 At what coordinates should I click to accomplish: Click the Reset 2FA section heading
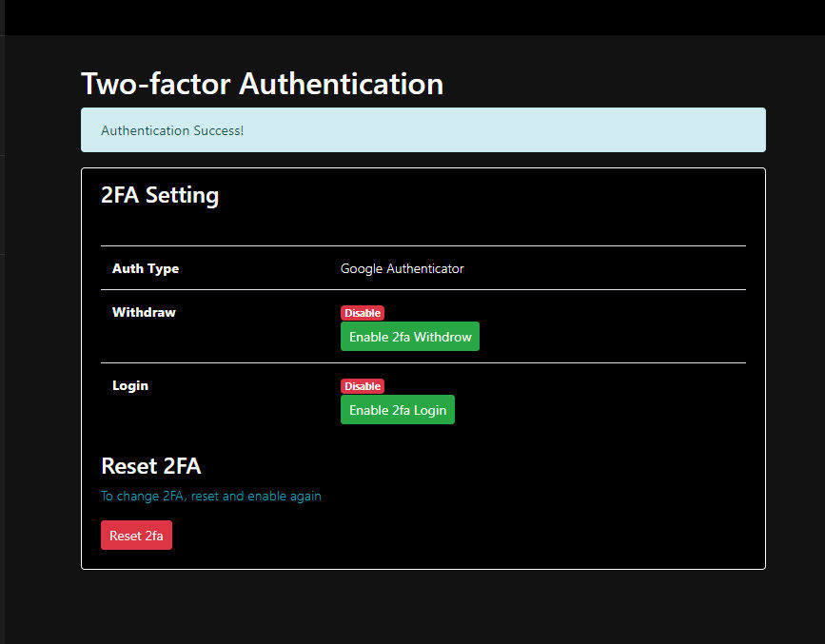pyautogui.click(x=150, y=466)
